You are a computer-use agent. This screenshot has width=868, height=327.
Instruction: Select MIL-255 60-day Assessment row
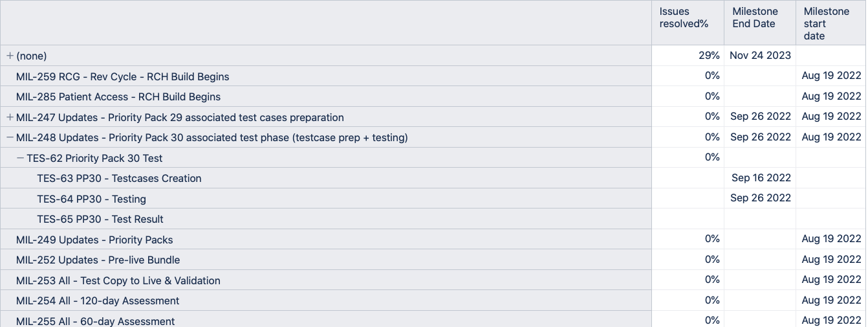pyautogui.click(x=95, y=321)
